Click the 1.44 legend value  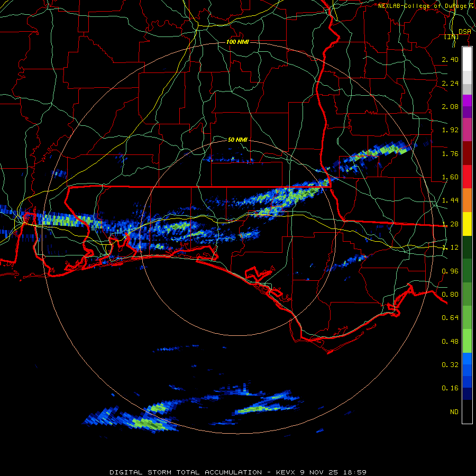tap(450, 200)
